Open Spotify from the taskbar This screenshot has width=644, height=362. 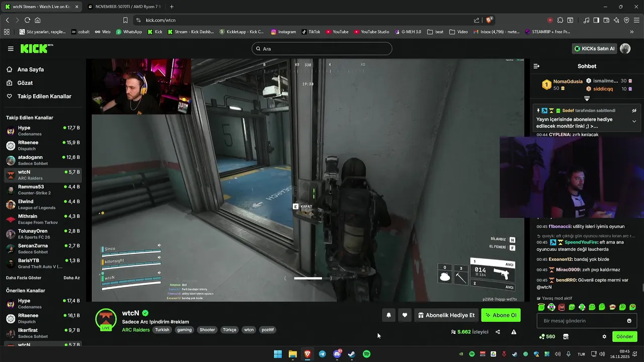coord(367,354)
